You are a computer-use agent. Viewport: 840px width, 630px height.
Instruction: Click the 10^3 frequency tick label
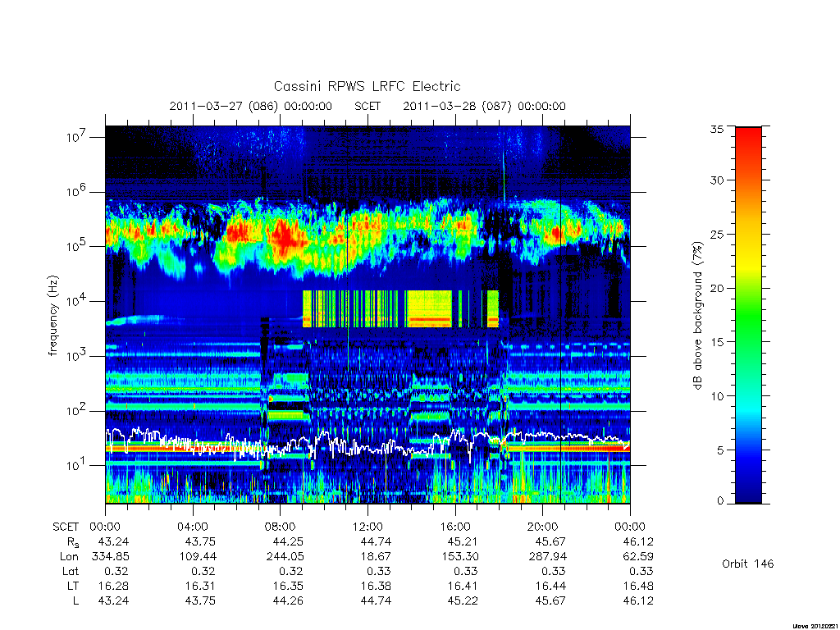(78, 355)
